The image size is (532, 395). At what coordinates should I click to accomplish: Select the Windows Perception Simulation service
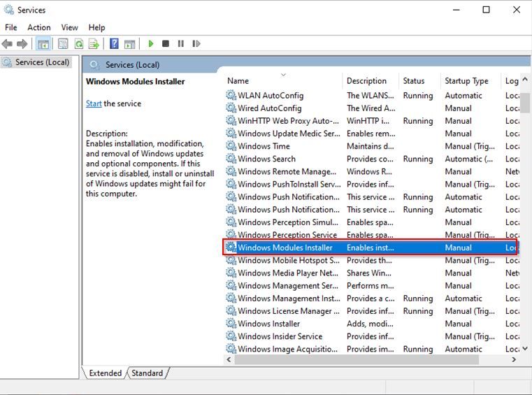pyautogui.click(x=372, y=222)
